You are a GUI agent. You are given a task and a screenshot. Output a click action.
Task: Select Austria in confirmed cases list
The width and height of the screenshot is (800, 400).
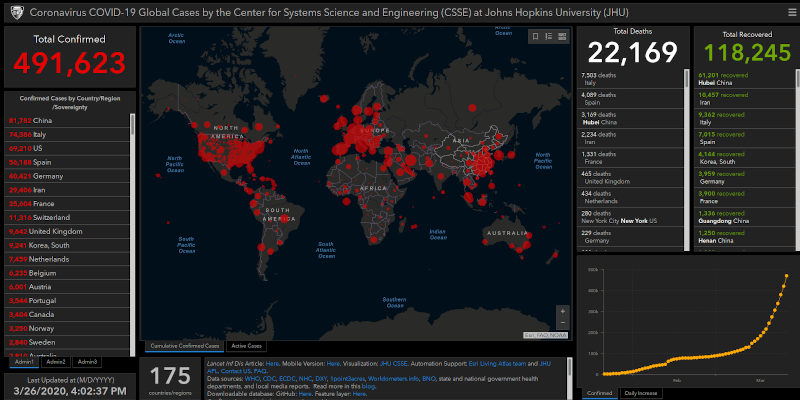(67, 287)
